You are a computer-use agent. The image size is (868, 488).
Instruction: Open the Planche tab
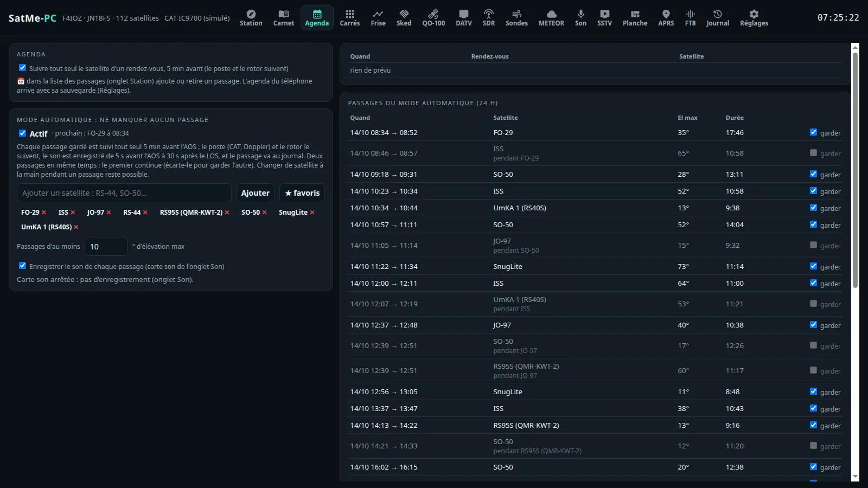[635, 18]
